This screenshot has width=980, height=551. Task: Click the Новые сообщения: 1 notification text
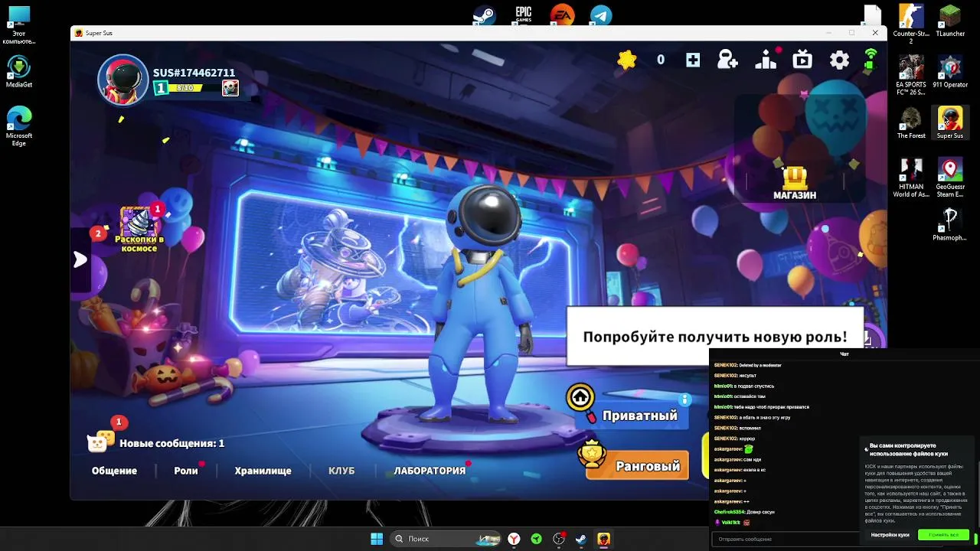tap(171, 443)
